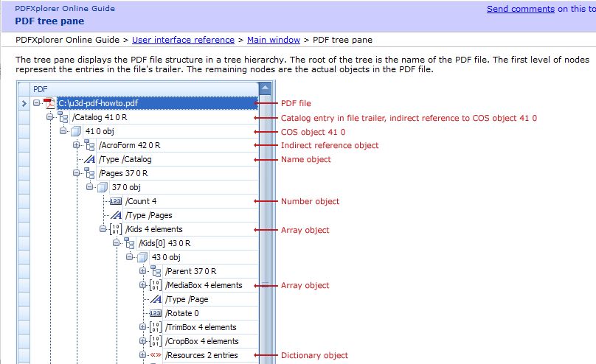
Task: Expand the /Parent 37 0 R node
Action: 142,271
